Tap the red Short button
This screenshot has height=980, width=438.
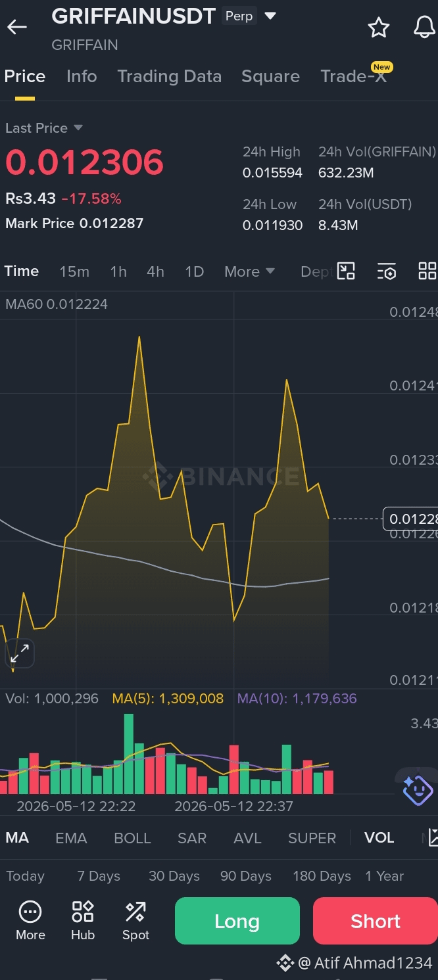click(376, 921)
